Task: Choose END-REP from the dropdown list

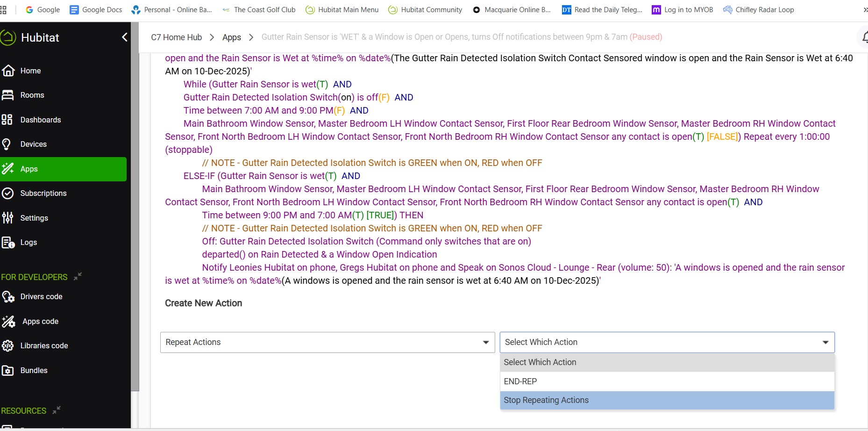Action: pyautogui.click(x=520, y=381)
